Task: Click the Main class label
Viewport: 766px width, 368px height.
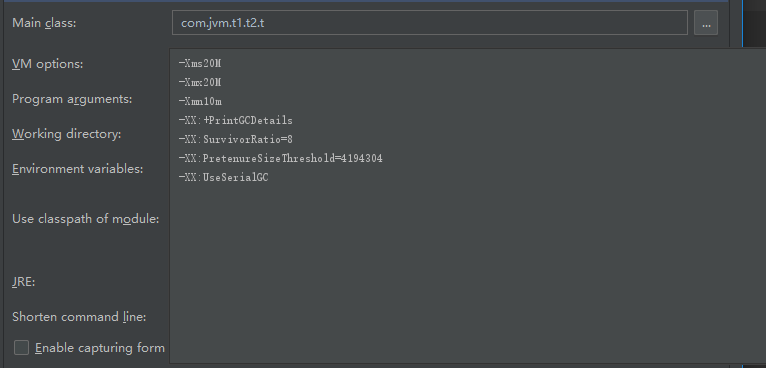Action: [x=44, y=23]
